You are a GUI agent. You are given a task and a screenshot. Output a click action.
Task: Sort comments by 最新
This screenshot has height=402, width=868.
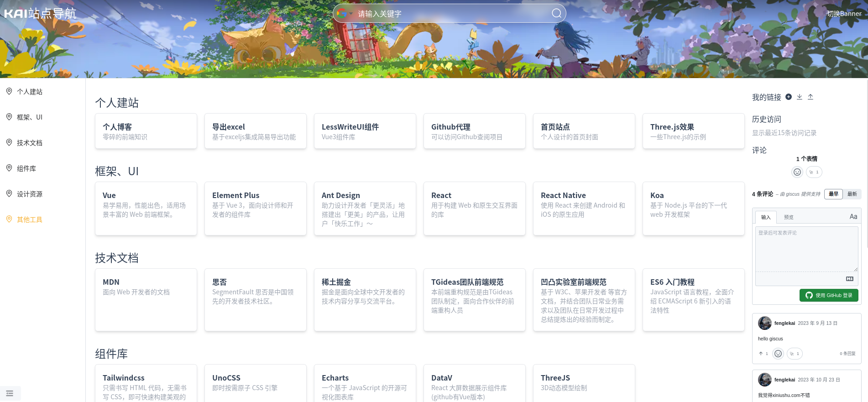tap(852, 194)
